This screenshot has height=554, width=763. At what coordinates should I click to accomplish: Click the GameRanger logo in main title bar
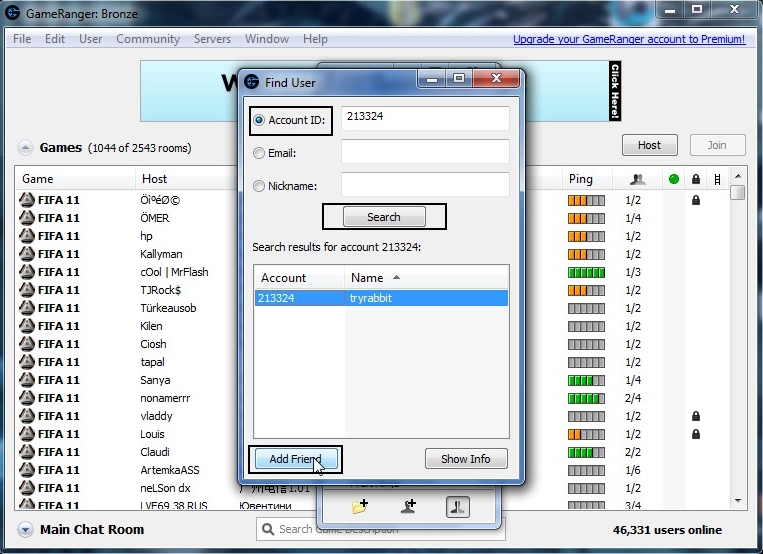(x=13, y=13)
